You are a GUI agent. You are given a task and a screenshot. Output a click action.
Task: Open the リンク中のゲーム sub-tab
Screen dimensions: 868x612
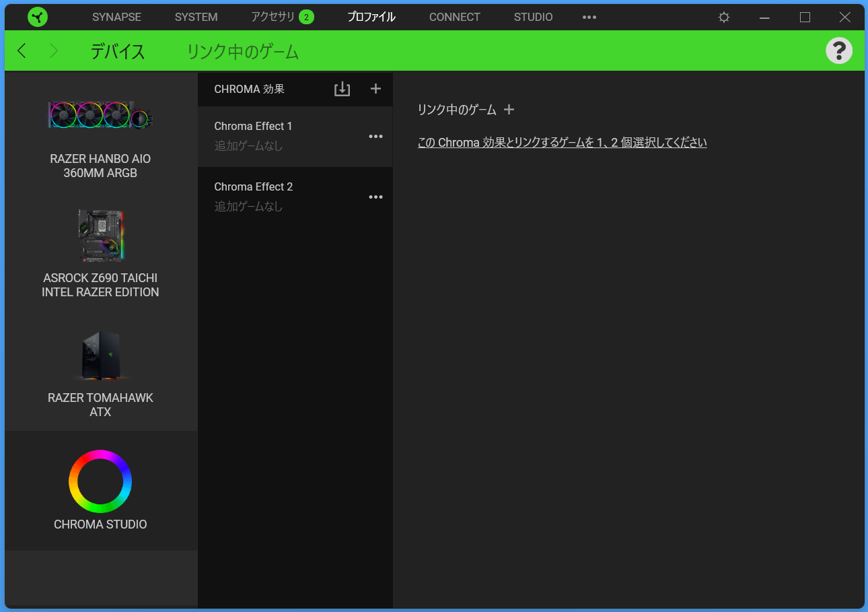click(x=242, y=51)
